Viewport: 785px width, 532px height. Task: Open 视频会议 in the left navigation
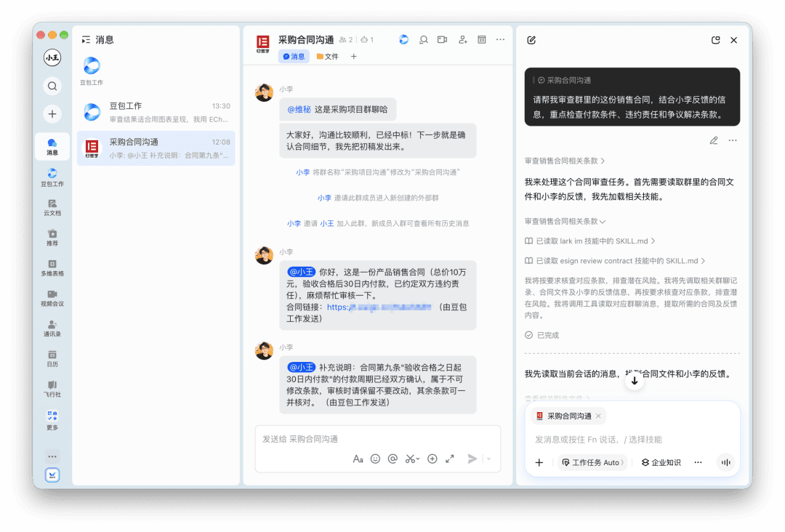point(52,298)
